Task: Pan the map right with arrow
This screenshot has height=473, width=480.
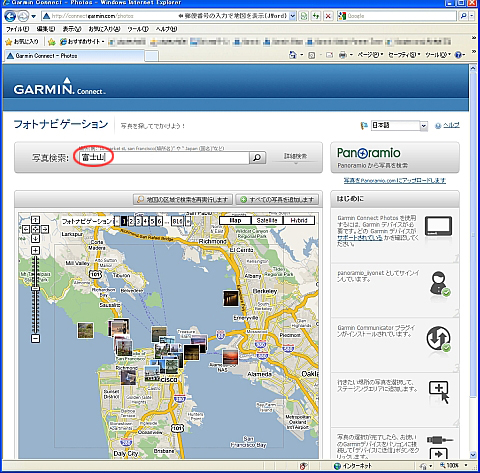Action: 45,229
